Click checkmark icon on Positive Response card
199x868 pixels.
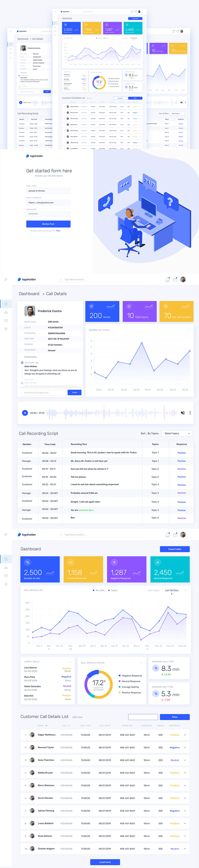coord(70,562)
